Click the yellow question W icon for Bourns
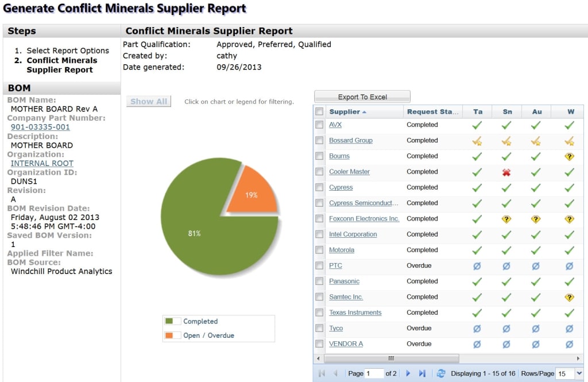 [569, 156]
